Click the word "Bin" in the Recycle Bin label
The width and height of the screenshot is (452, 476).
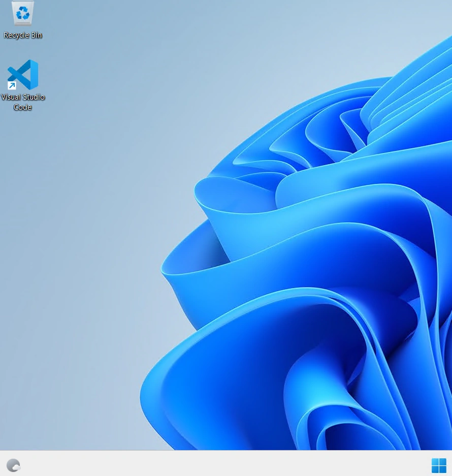tap(37, 35)
